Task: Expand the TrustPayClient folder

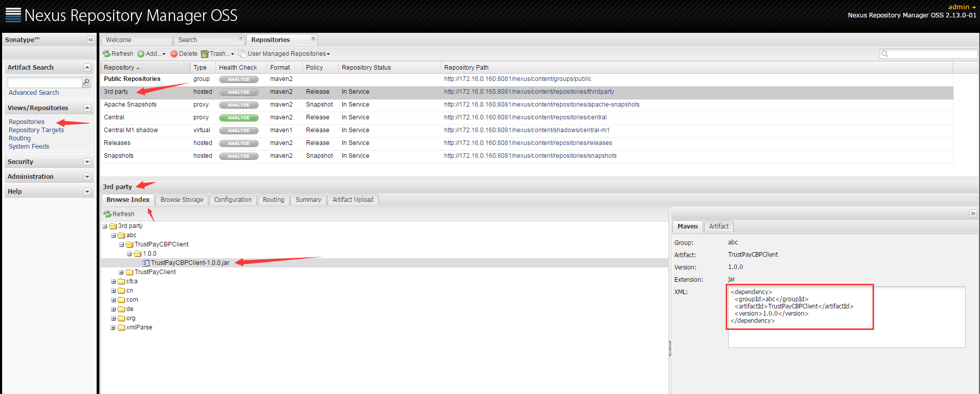Action: point(121,272)
